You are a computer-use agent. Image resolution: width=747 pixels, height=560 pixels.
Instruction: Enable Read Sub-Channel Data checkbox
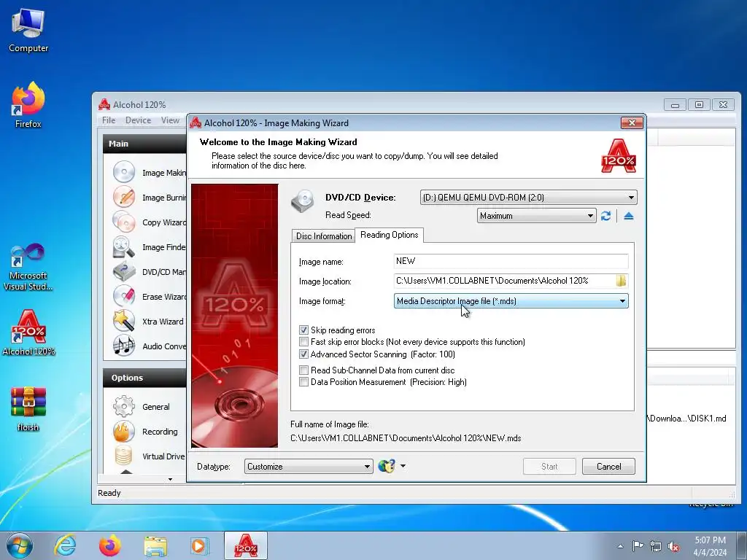click(x=303, y=370)
